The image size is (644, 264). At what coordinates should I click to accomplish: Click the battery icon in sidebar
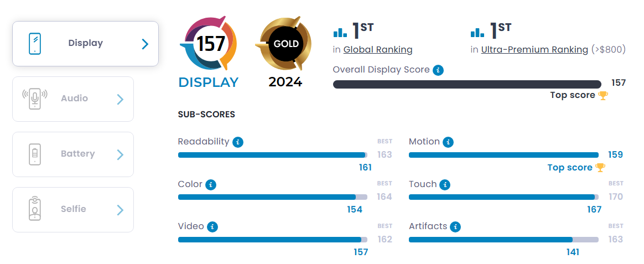click(34, 154)
